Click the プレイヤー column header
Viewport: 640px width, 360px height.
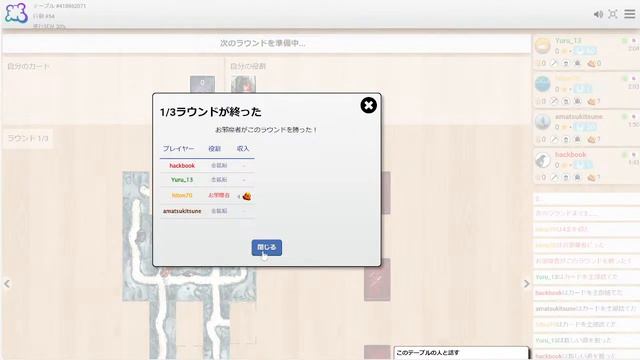[x=178, y=149]
